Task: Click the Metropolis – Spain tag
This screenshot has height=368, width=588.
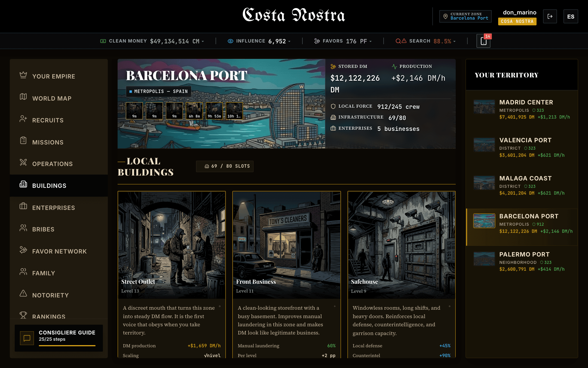Action: [x=158, y=91]
